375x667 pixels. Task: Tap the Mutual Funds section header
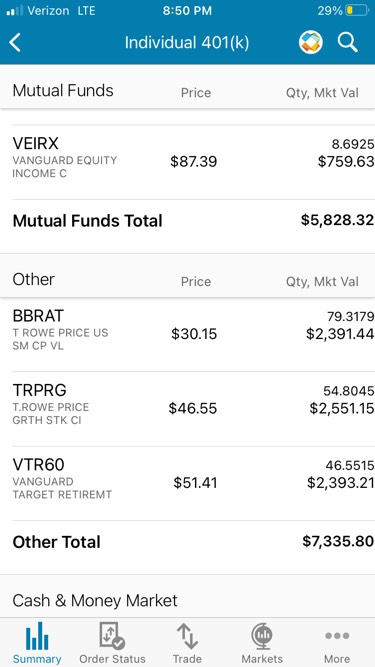pos(188,91)
